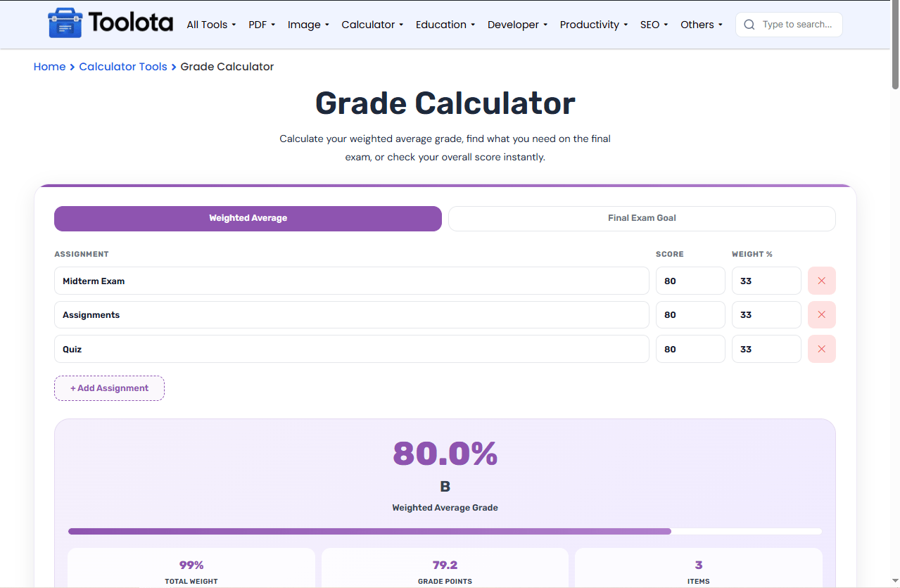This screenshot has height=588, width=900.
Task: Click the Add Assignment button
Action: pyautogui.click(x=109, y=388)
